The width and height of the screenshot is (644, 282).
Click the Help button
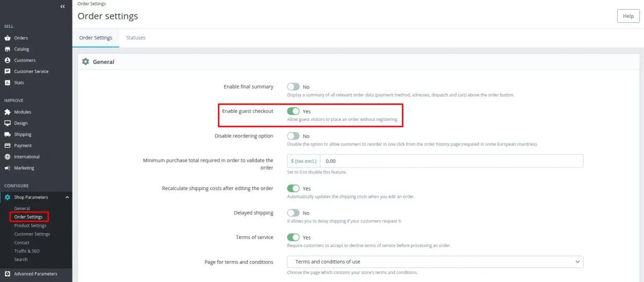(628, 16)
